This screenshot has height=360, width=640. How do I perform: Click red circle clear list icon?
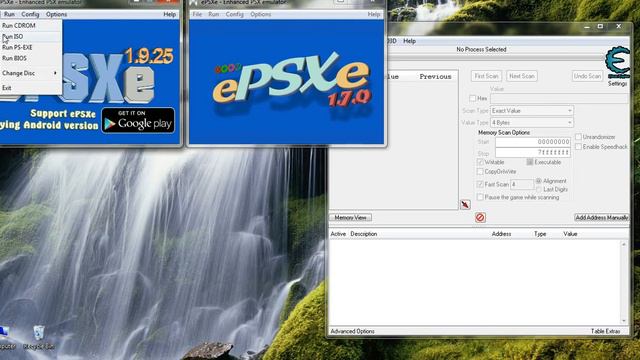pos(480,218)
